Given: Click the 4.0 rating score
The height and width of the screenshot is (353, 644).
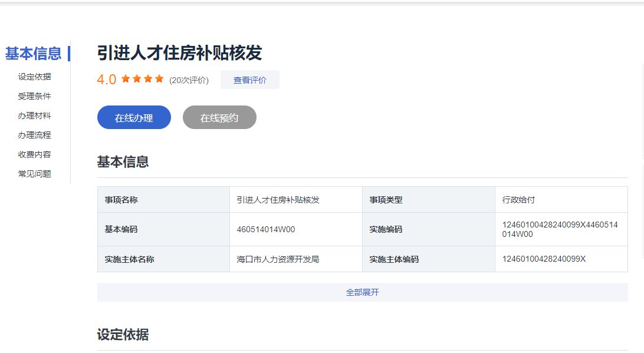Looking at the screenshot, I should click(107, 80).
